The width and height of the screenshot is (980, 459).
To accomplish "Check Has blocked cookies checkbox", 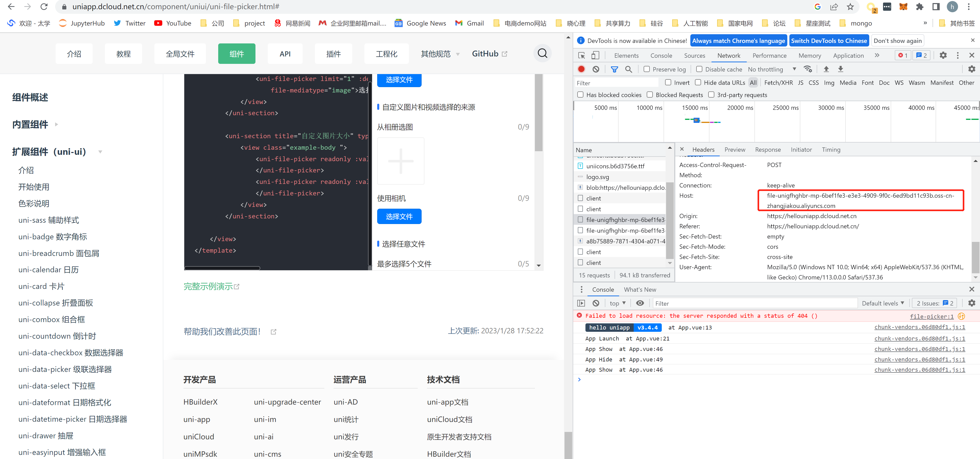I will [x=580, y=95].
